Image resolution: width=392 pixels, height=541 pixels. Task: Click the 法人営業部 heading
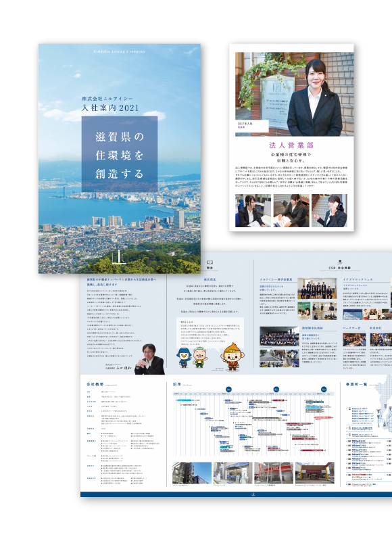(x=291, y=145)
